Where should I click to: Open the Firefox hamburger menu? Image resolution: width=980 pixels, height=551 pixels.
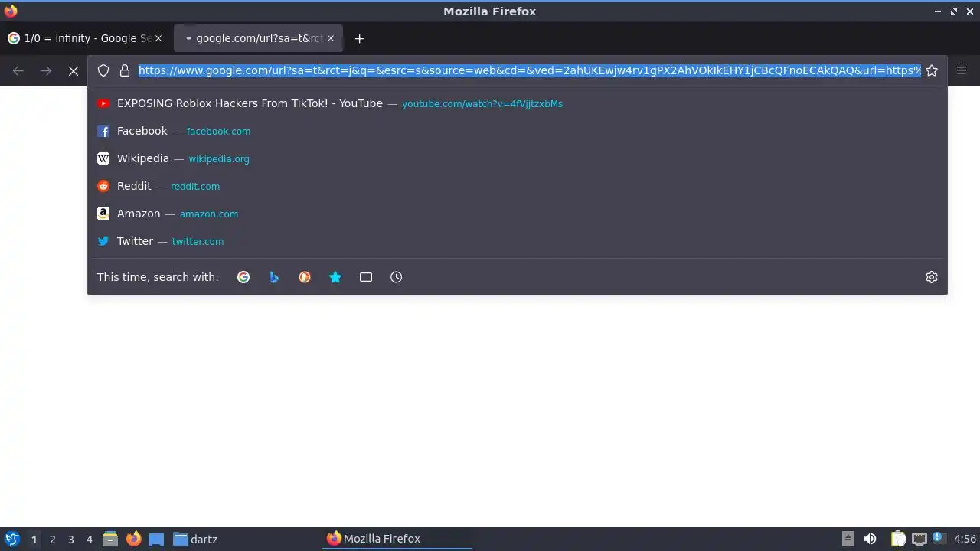pyautogui.click(x=962, y=70)
